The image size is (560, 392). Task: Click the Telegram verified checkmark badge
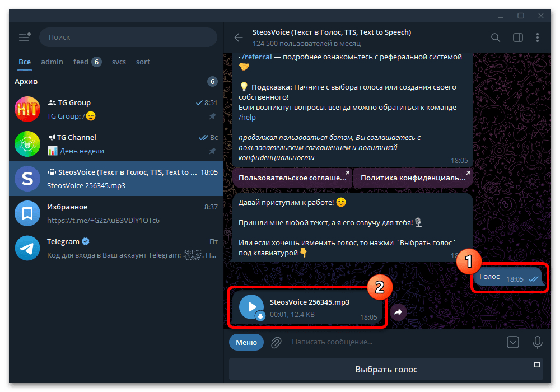pos(85,241)
